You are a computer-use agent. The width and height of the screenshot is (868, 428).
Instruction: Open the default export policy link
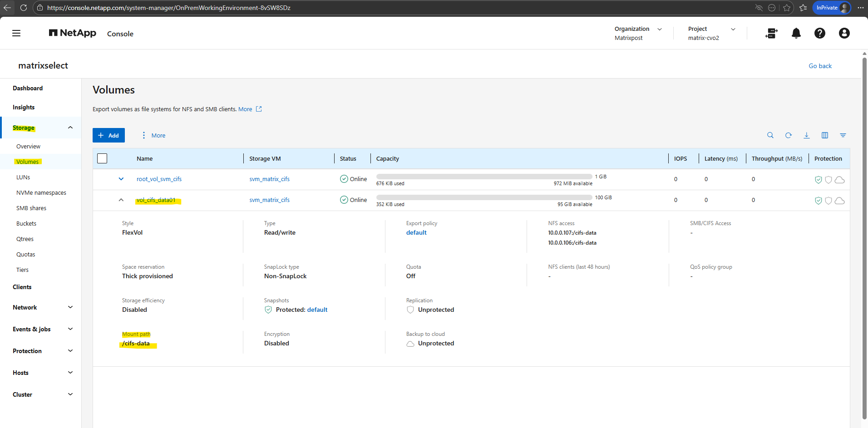click(416, 232)
